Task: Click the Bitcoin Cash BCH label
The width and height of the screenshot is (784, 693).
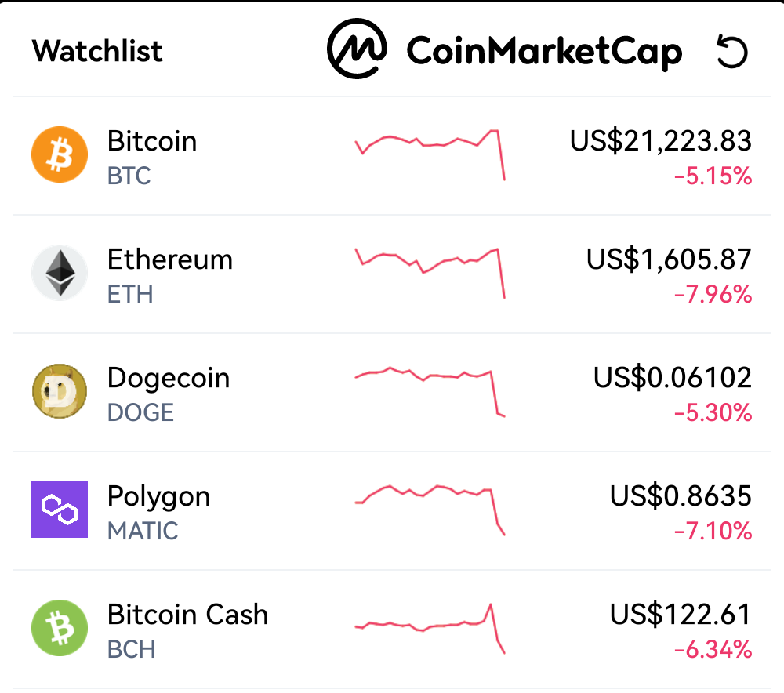Action: click(x=132, y=650)
